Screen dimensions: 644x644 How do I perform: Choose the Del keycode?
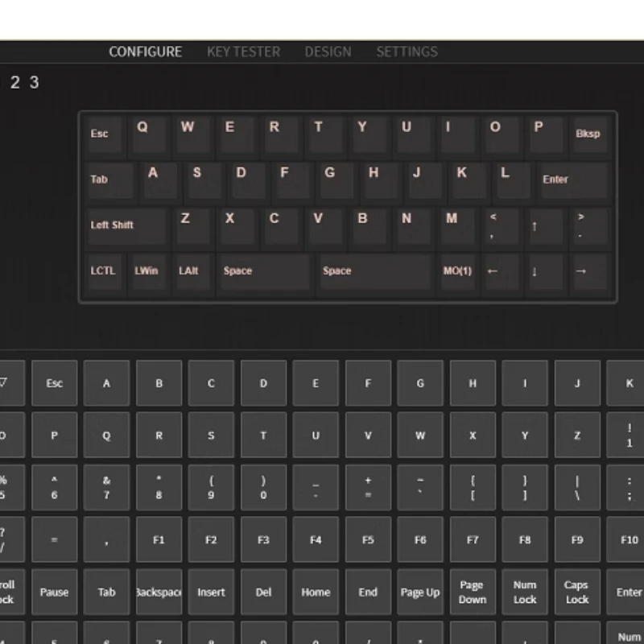click(263, 592)
